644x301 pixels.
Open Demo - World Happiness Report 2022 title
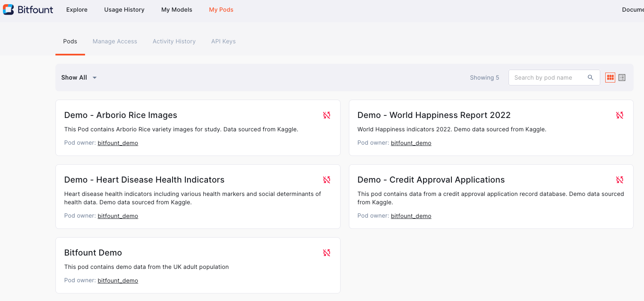[x=434, y=115]
